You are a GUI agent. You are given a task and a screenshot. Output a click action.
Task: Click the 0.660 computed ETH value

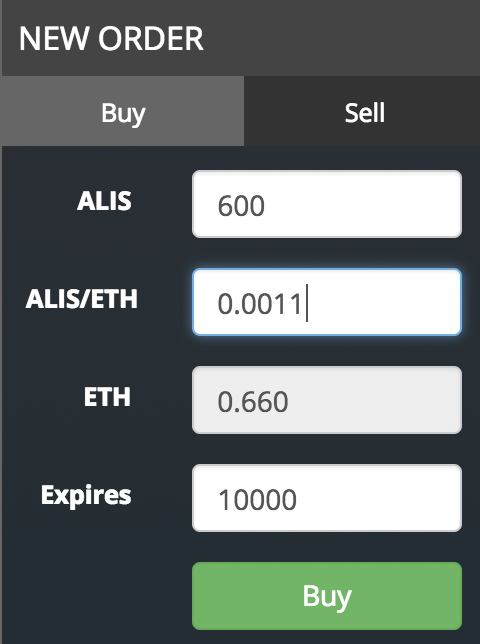tap(253, 402)
